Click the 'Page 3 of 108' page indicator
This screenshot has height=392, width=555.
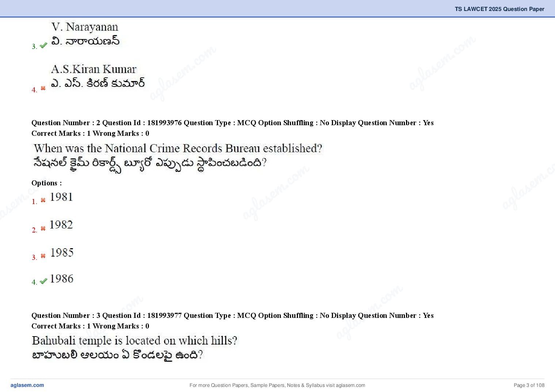tap(529, 385)
